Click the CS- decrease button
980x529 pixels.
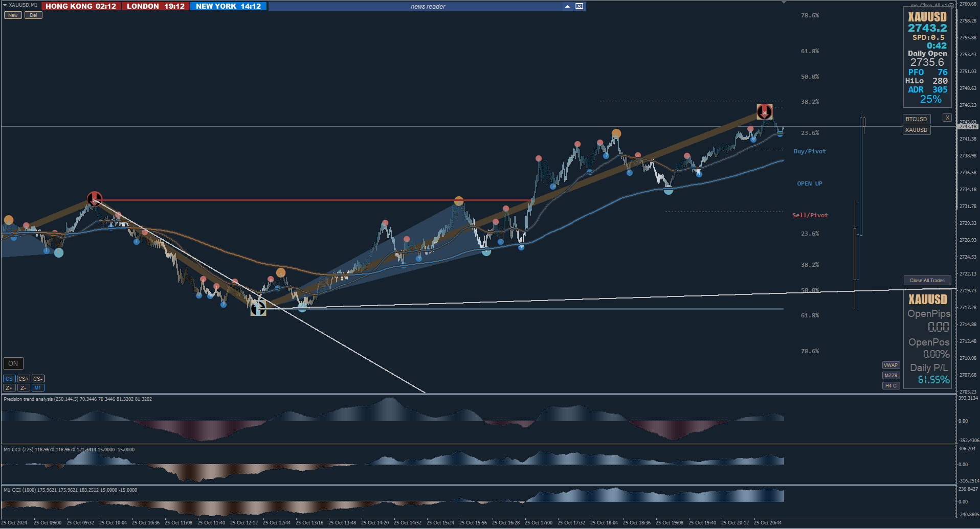(x=38, y=379)
